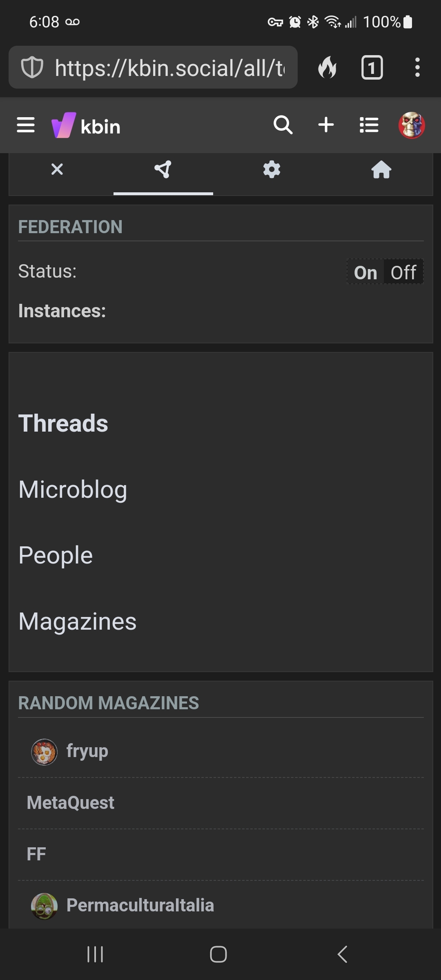Set federation status to Off

point(403,272)
